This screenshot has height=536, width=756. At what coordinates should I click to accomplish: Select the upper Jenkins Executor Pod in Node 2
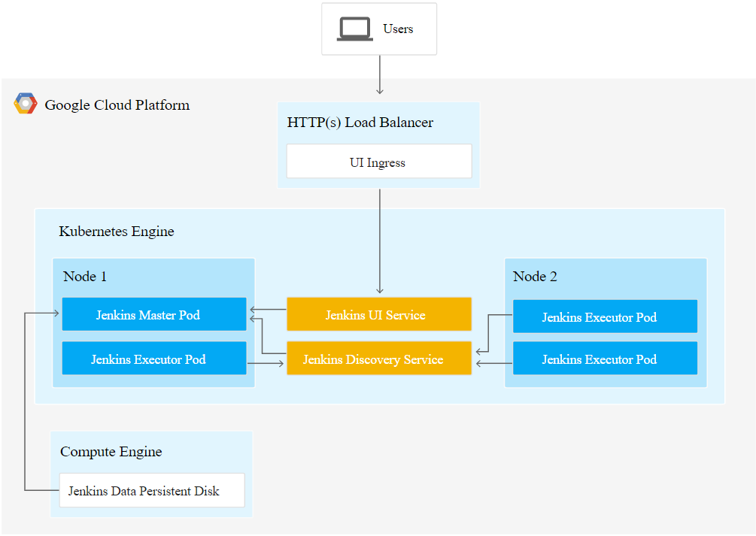tap(605, 316)
